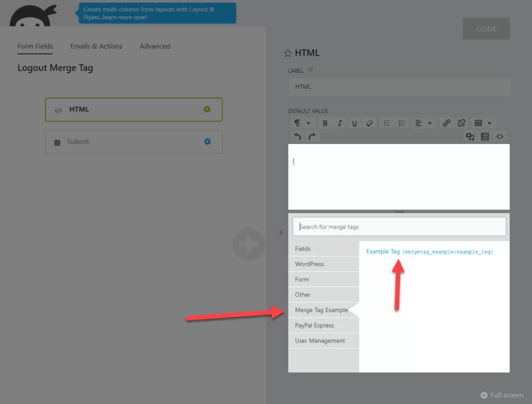The width and height of the screenshot is (532, 404).
Task: Underline text in the HTML editor
Action: [354, 123]
